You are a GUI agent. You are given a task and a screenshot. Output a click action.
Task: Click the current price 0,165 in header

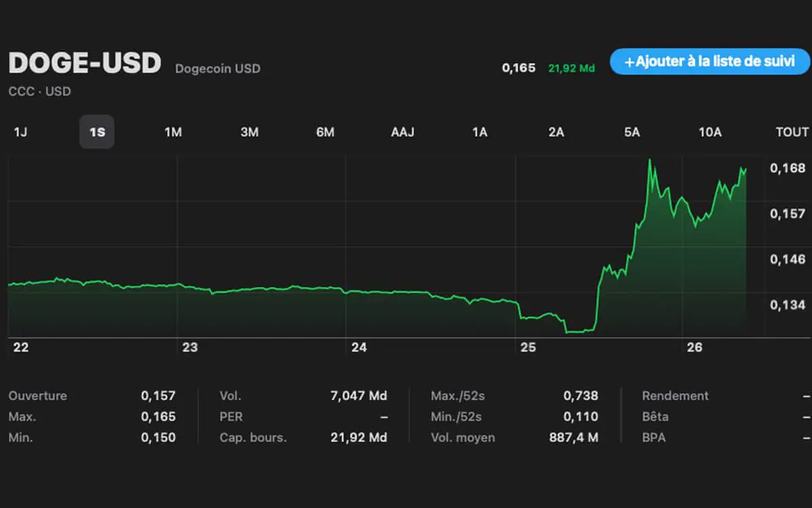[x=519, y=68]
